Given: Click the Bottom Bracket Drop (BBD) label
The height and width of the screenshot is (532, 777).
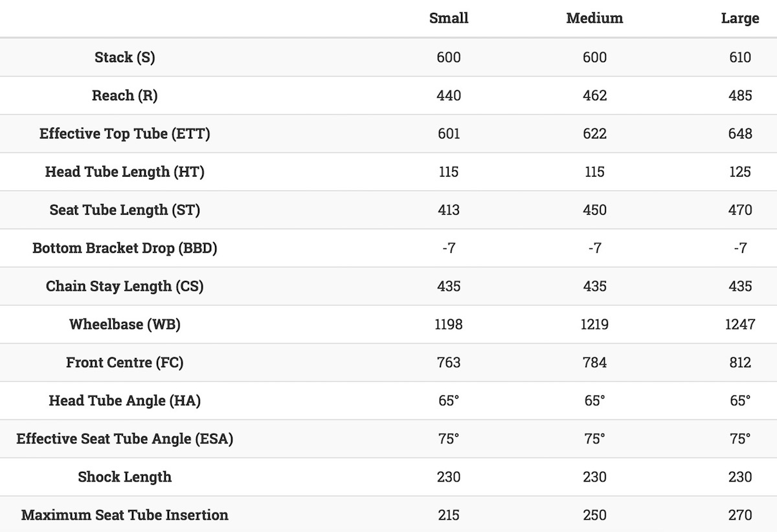Looking at the screenshot, I should coord(125,248).
